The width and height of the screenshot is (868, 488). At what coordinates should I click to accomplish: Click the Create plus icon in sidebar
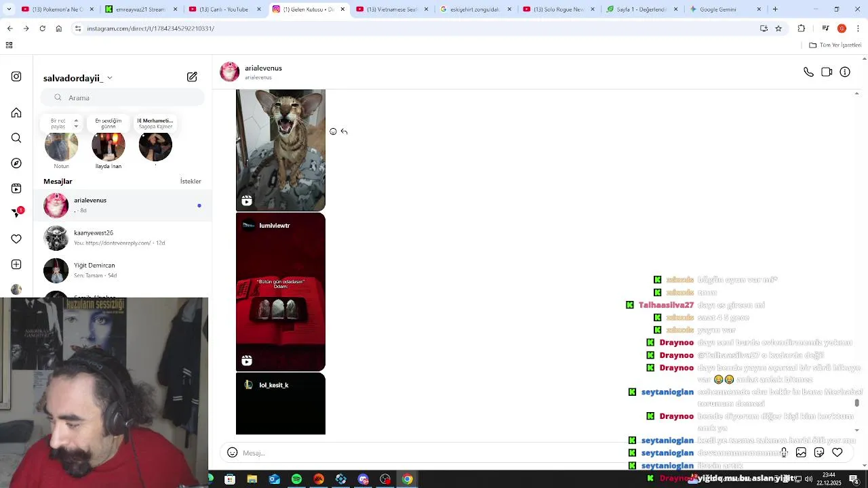16,264
